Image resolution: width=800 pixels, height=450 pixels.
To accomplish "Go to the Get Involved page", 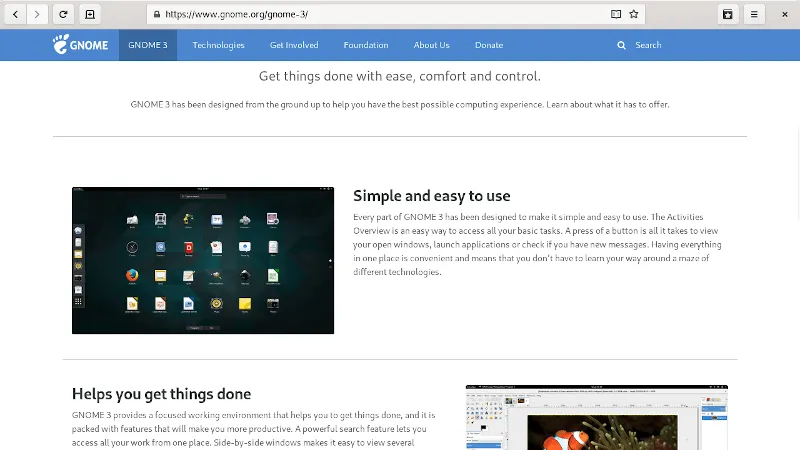I will coord(294,45).
